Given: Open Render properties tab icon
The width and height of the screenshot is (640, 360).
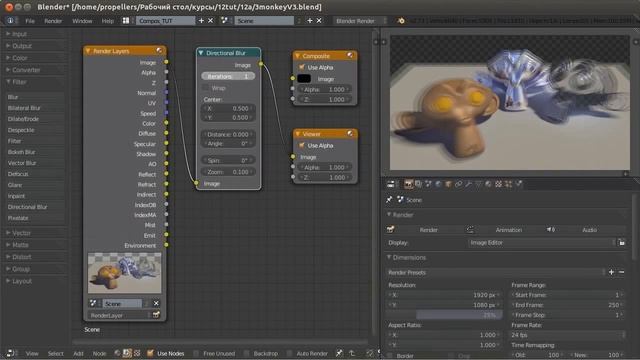Looking at the screenshot, I should (408, 184).
